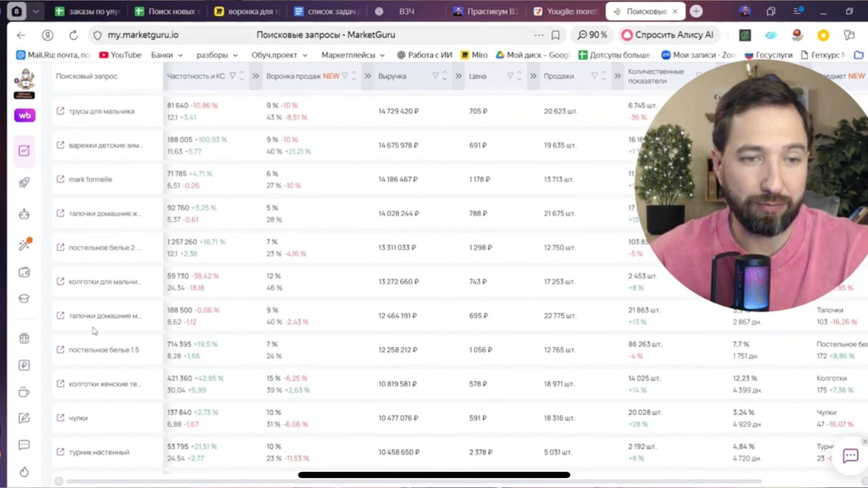Go back in browser history

tap(21, 35)
